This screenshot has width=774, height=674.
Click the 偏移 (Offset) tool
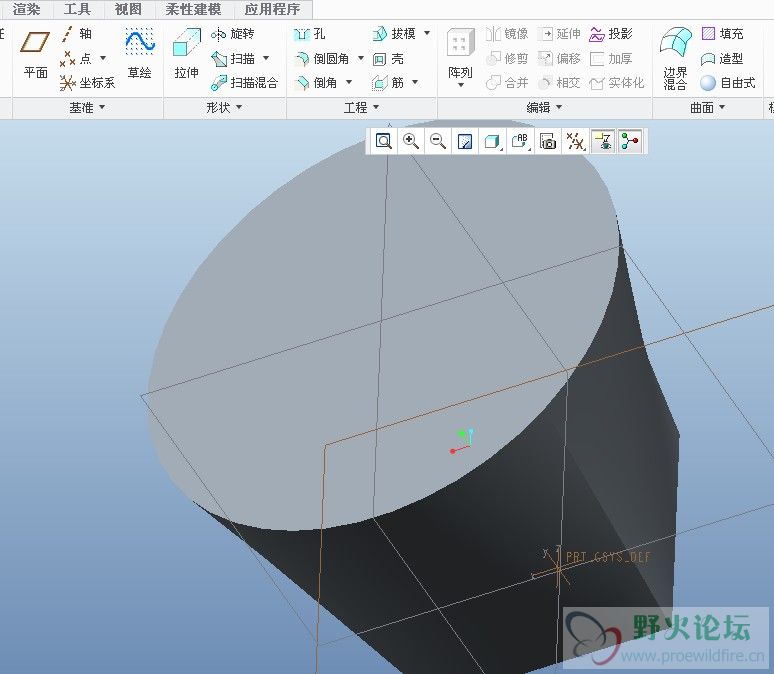point(559,58)
